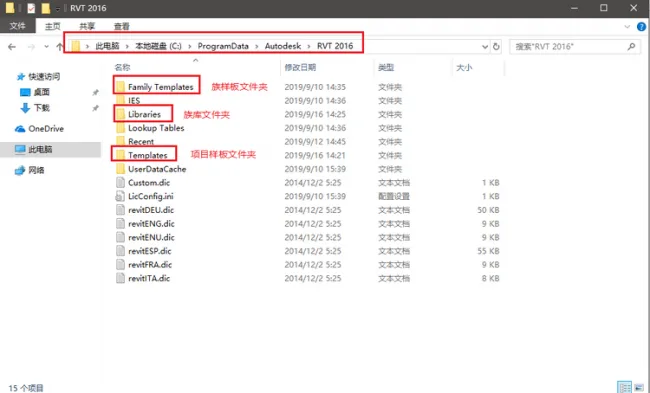
Task: Sort by the 大小 column header
Action: coord(464,67)
